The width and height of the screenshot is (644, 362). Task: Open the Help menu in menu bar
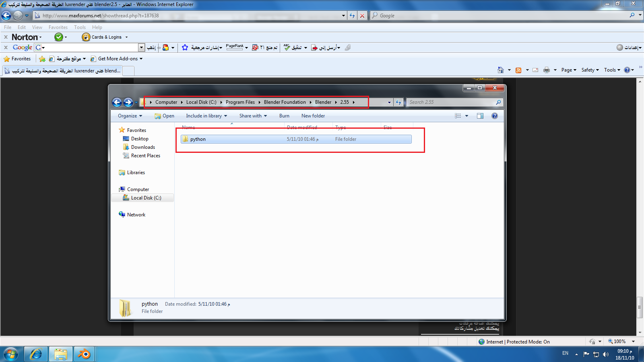(97, 27)
